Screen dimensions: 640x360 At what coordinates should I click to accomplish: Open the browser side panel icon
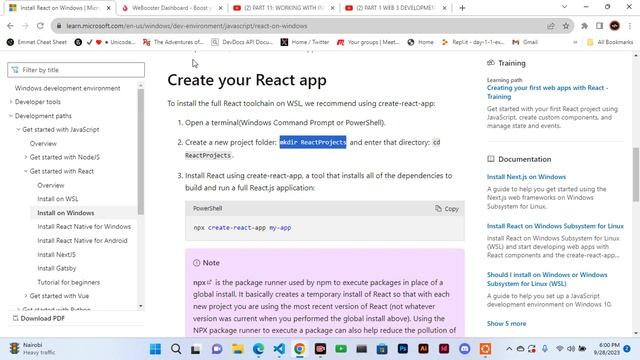click(599, 26)
